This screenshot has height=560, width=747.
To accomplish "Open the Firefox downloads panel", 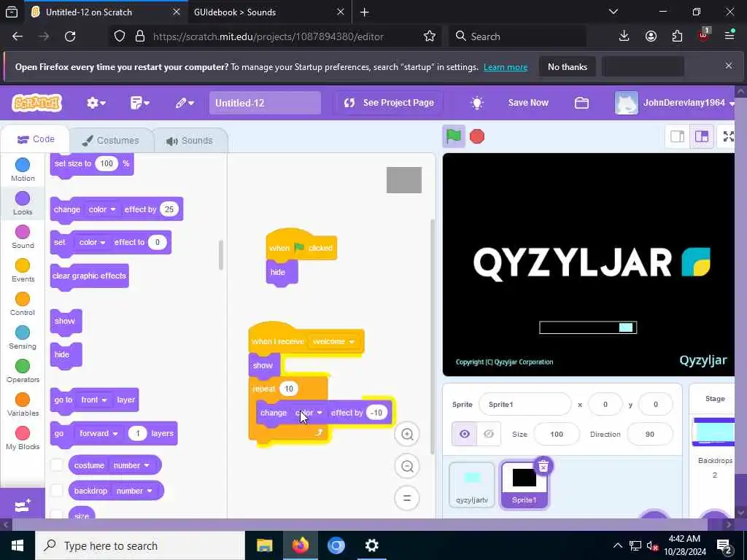I will pos(624,36).
